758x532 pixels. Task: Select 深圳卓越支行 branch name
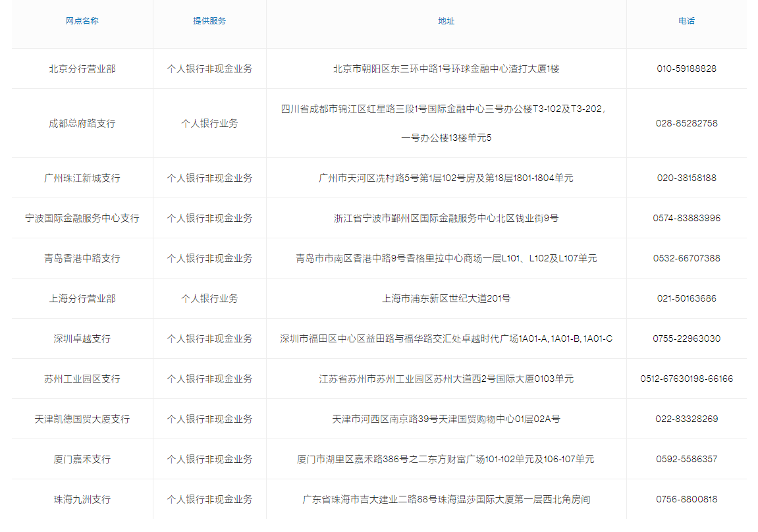82,338
